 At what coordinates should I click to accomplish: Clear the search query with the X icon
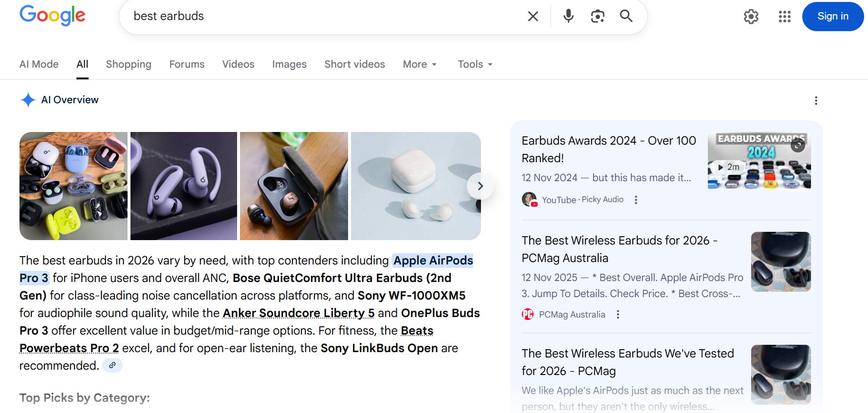(x=533, y=16)
